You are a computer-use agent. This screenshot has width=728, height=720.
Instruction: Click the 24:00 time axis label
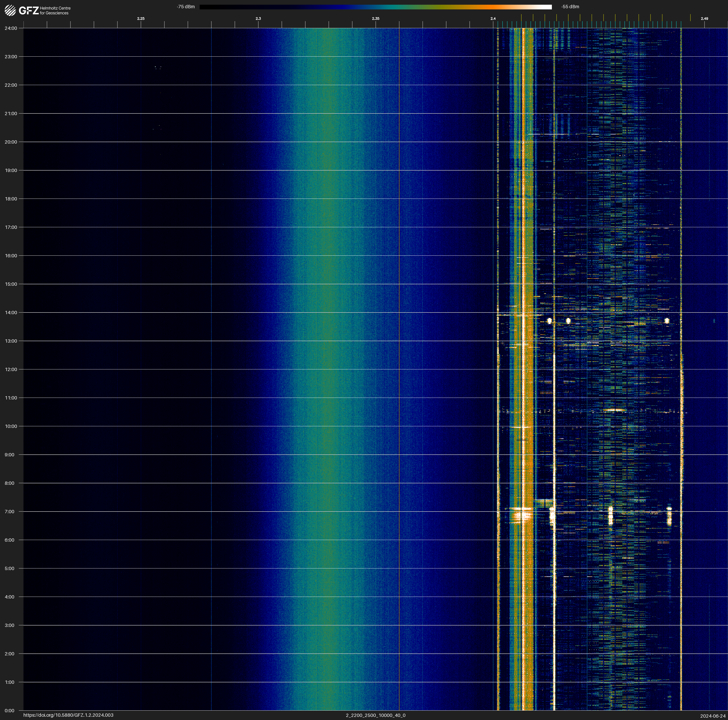[11, 28]
